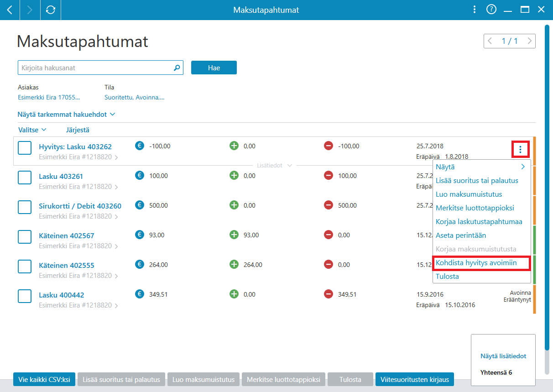Click euro icon in Käteinen 402567 row

pyautogui.click(x=140, y=235)
